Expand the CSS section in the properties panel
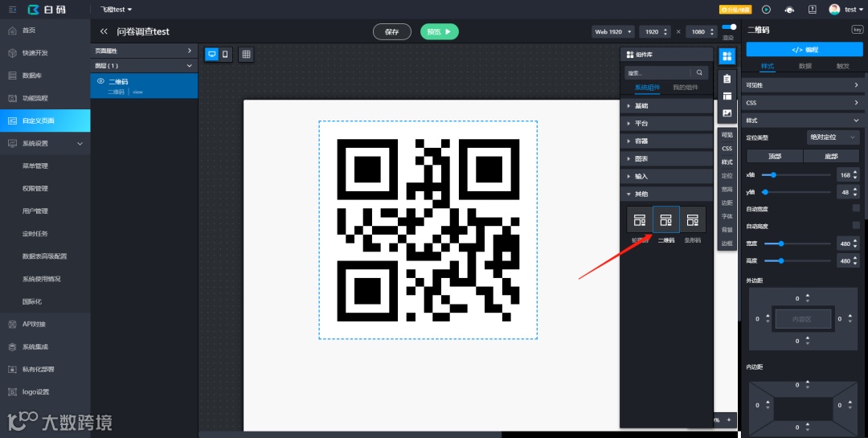868x438 pixels. click(801, 103)
